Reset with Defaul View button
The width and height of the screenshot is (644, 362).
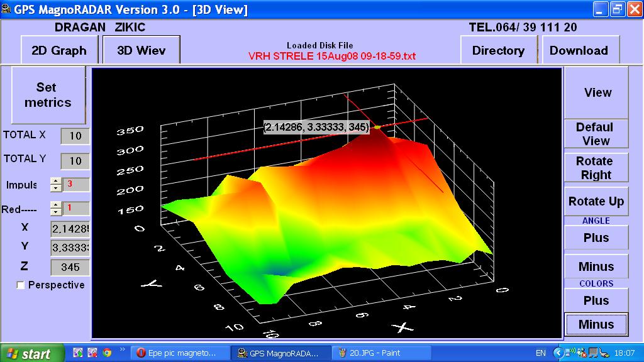(x=596, y=134)
